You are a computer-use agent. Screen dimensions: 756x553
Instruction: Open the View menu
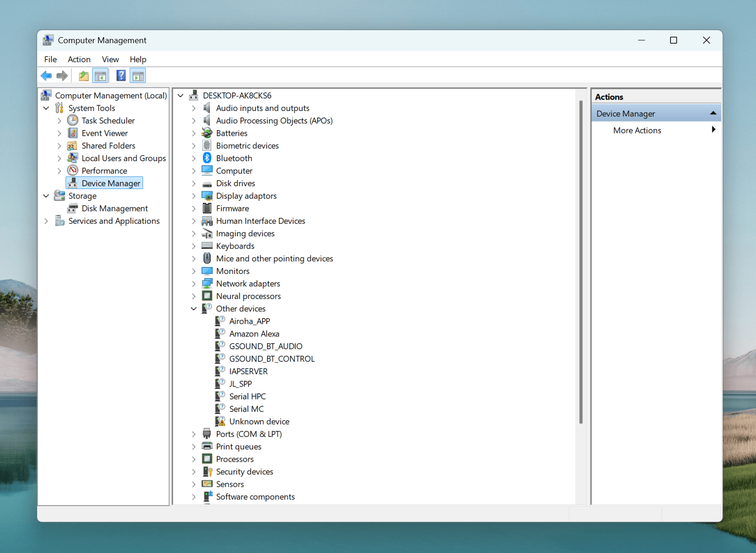(110, 59)
